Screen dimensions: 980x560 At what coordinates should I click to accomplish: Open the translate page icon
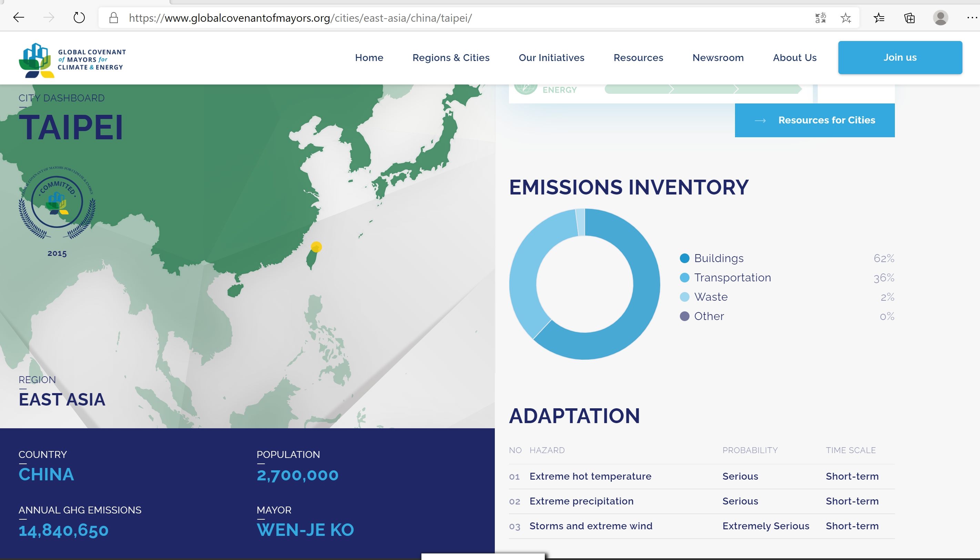(820, 18)
